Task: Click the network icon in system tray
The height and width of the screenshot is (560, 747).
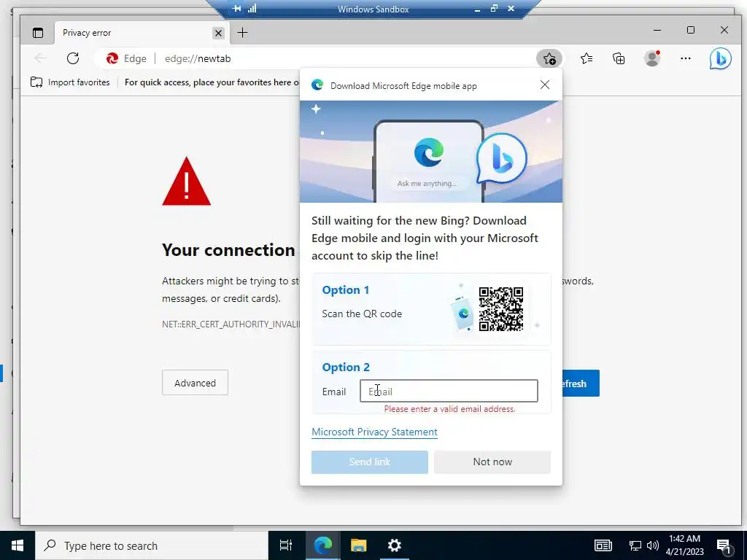Action: pos(635,545)
